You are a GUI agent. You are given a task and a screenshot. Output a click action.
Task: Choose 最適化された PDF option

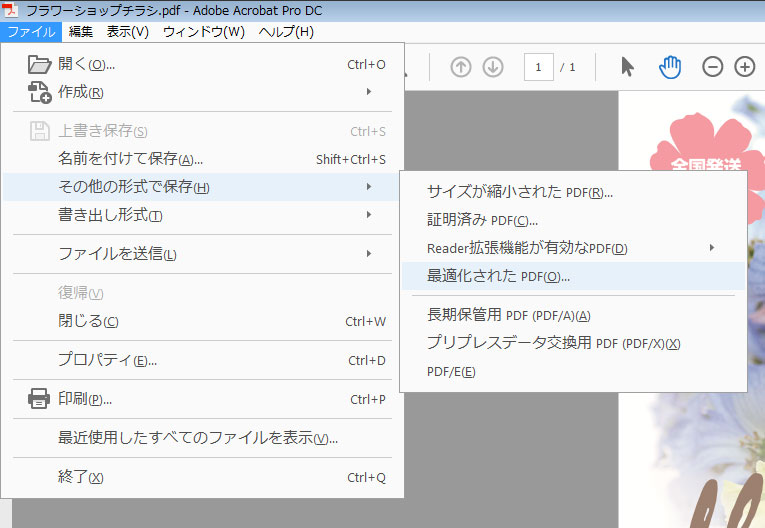[x=498, y=276]
